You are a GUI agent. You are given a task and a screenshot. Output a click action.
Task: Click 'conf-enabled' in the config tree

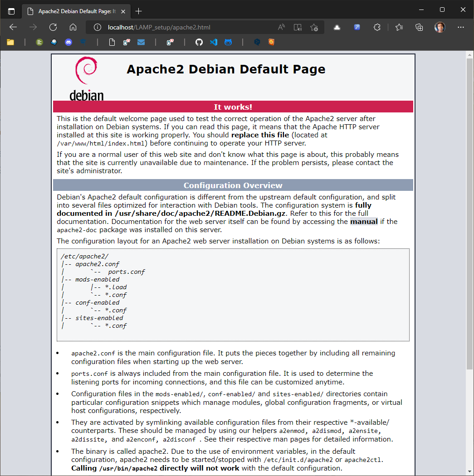(97, 303)
